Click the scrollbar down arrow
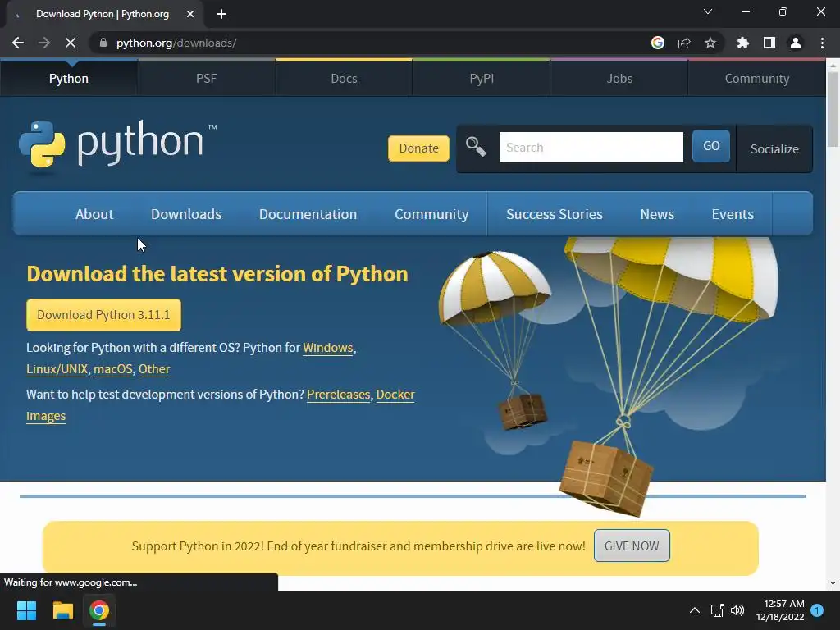 pyautogui.click(x=833, y=583)
